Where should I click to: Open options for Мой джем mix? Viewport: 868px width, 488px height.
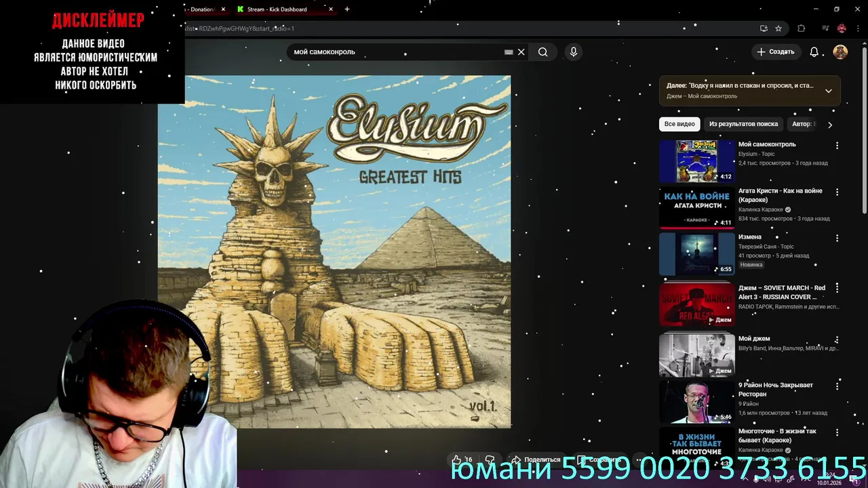pyautogui.click(x=837, y=340)
